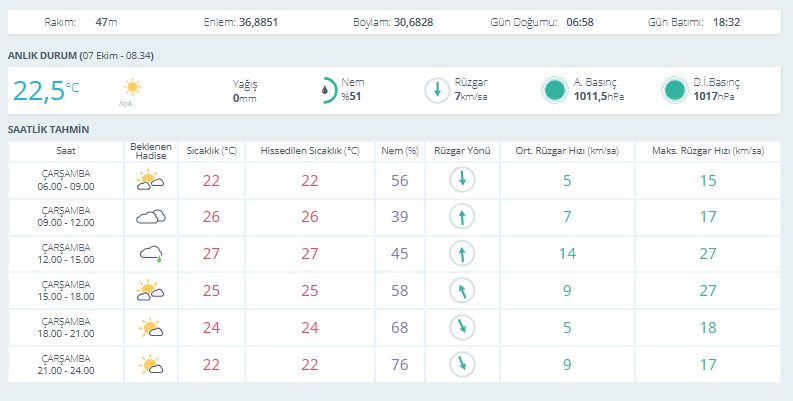793x401 pixels.
Task: Click Sıcaklık value 27 in 12.00 - 15.00 row
Action: (x=211, y=254)
